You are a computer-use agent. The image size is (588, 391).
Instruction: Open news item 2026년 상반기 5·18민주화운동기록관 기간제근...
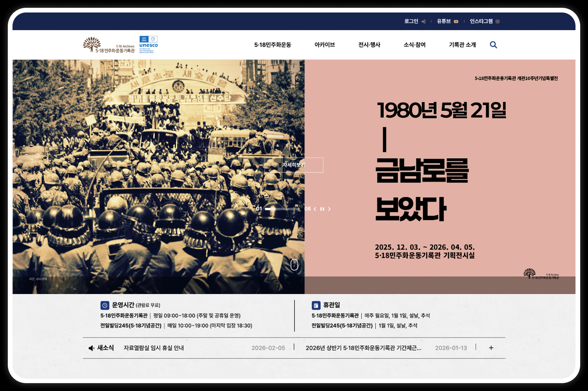pyautogui.click(x=364, y=348)
